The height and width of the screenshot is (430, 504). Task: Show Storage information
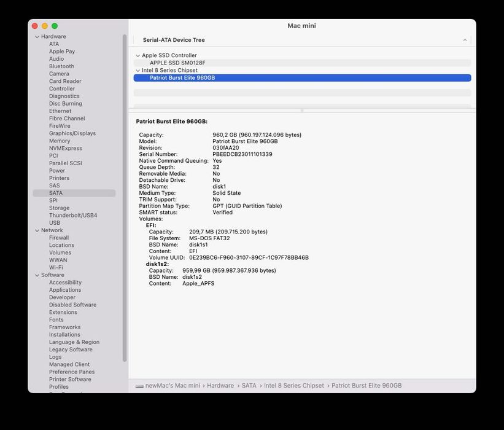(x=59, y=208)
